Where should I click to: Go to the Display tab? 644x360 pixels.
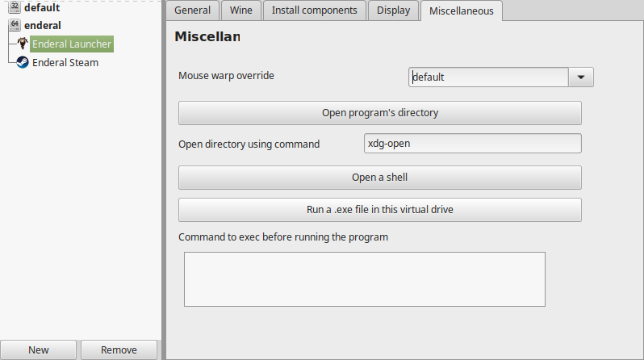coord(393,10)
